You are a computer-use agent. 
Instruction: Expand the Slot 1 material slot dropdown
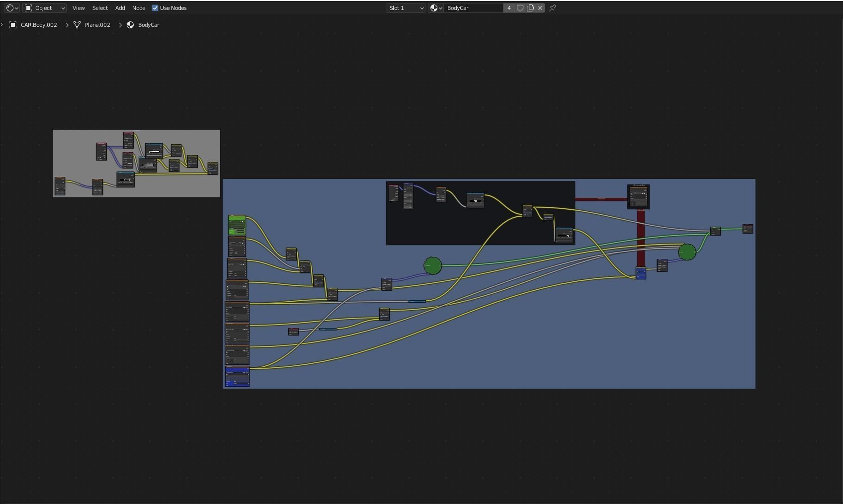pos(406,8)
